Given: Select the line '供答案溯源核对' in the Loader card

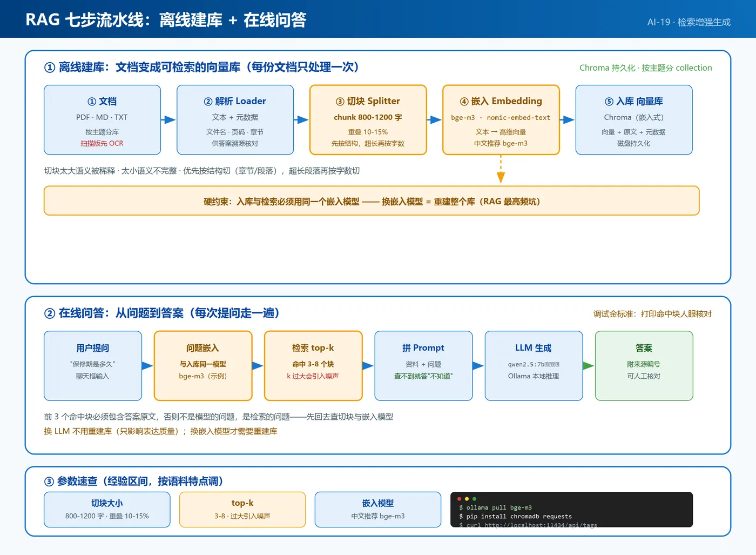Looking at the screenshot, I should [x=235, y=144].
